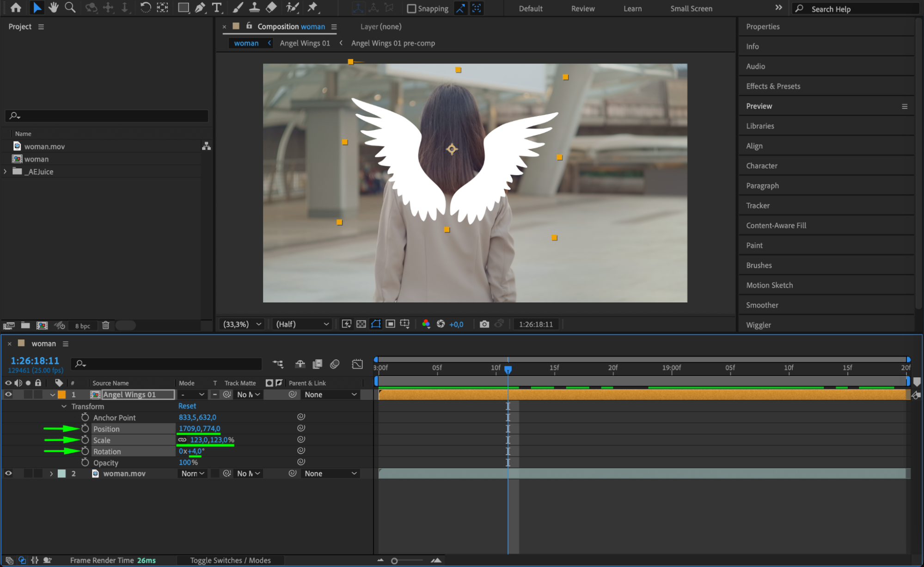Select the Puppet Pin tool

tap(313, 7)
